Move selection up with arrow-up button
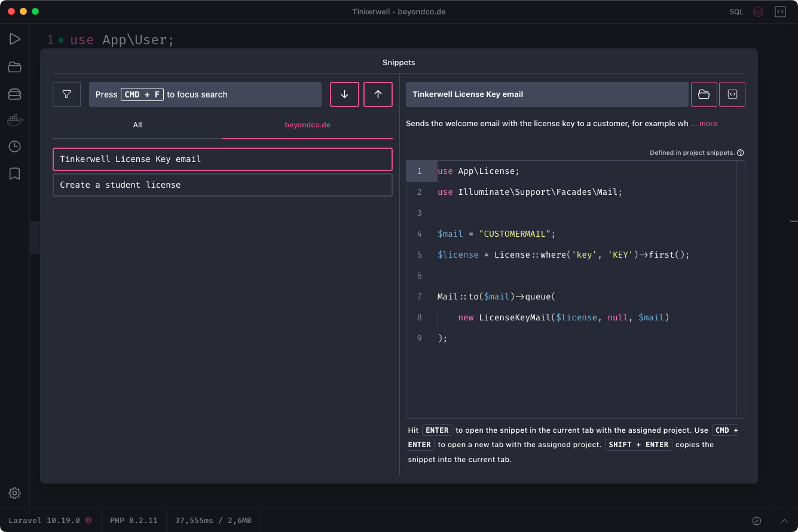 click(x=378, y=94)
